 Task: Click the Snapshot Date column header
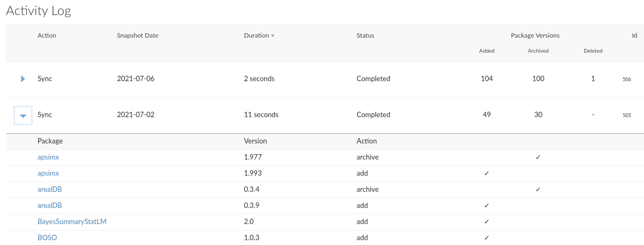[x=138, y=35]
